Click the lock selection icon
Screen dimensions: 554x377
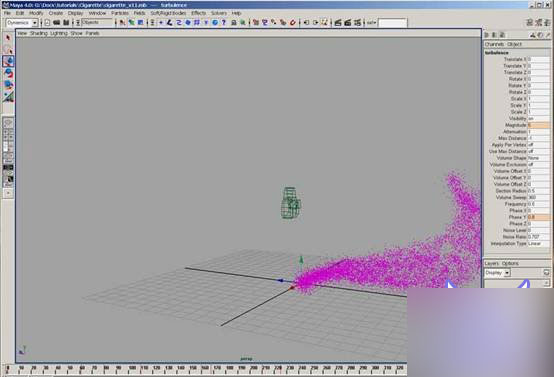pos(234,23)
